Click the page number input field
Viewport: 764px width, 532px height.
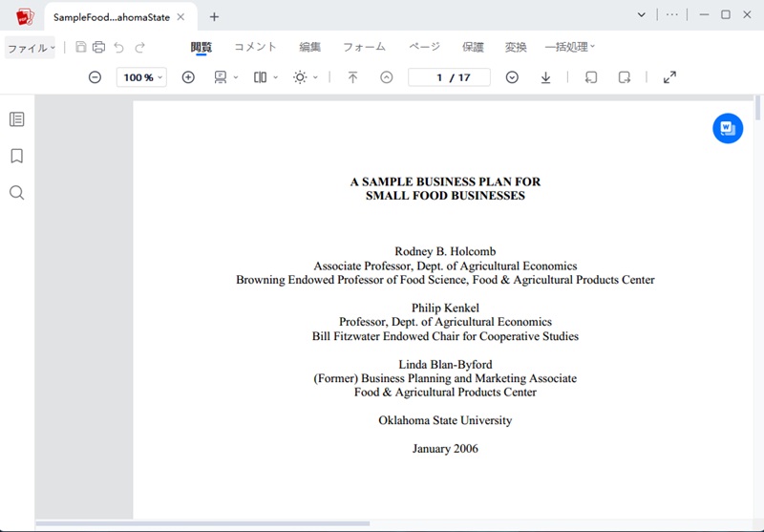(449, 77)
